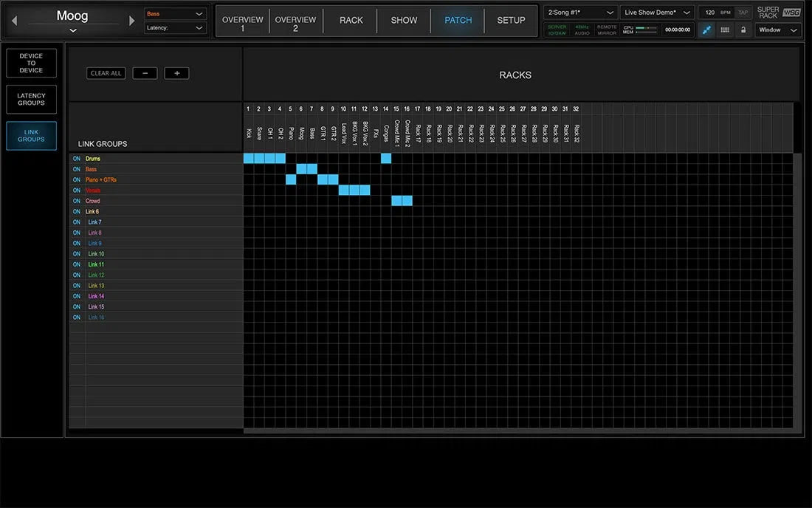The height and width of the screenshot is (508, 812).
Task: Expand the Latency dropdown below Bass
Action: [175, 28]
